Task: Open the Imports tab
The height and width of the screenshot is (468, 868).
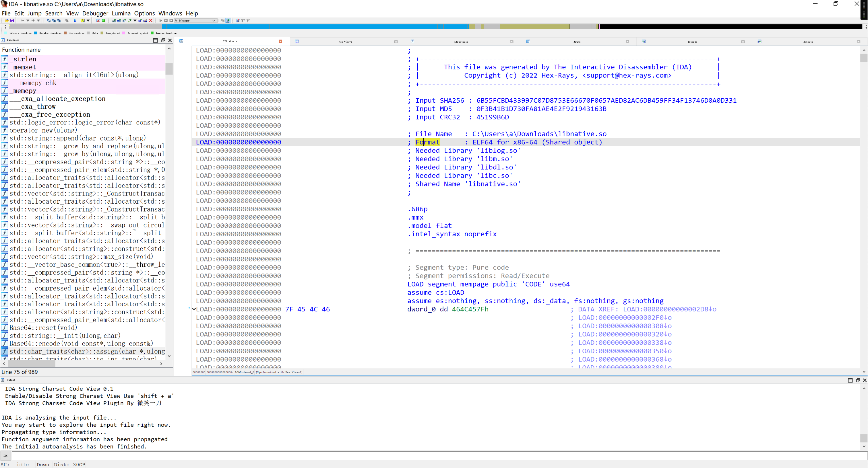Action: click(692, 42)
